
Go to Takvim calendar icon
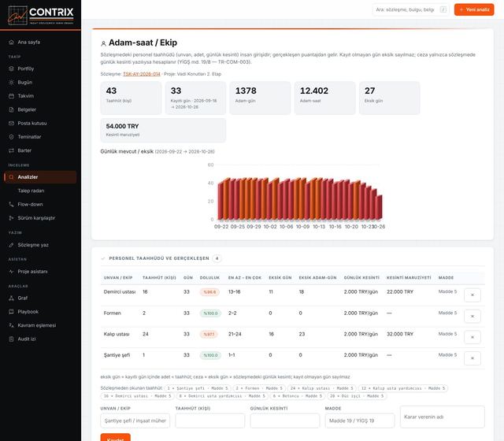click(x=11, y=96)
